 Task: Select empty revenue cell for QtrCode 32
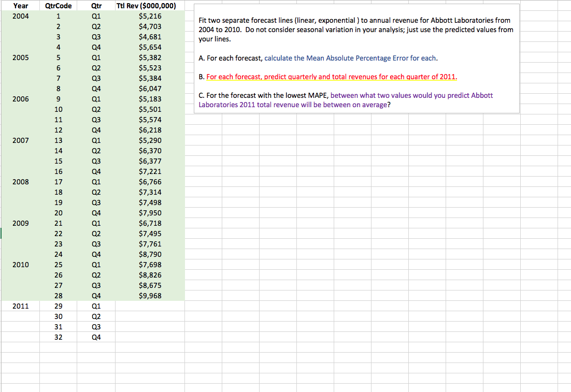tap(150, 338)
